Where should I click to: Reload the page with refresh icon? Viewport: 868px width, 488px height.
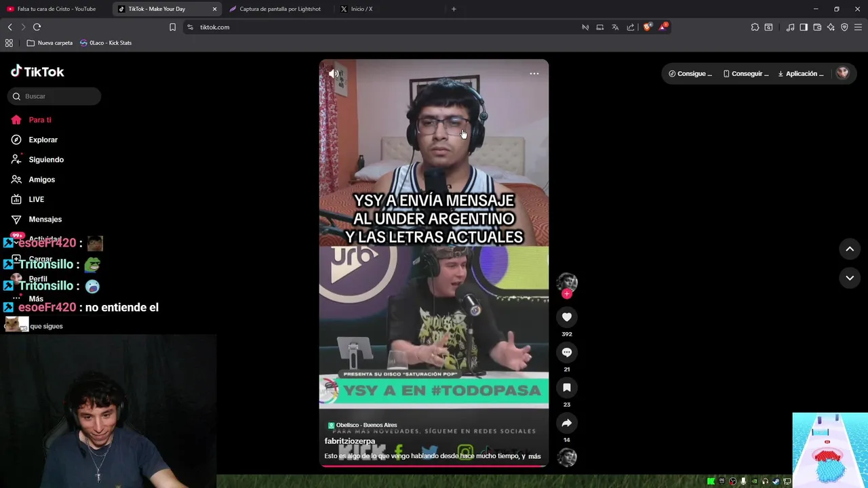pyautogui.click(x=37, y=27)
